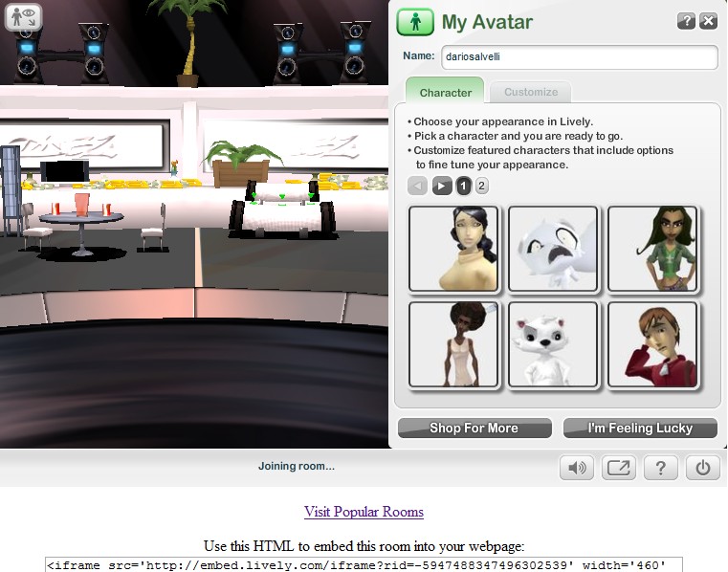Click the iframe embed HTML code box
Image resolution: width=728 pixels, height=572 pixels.
tap(364, 564)
